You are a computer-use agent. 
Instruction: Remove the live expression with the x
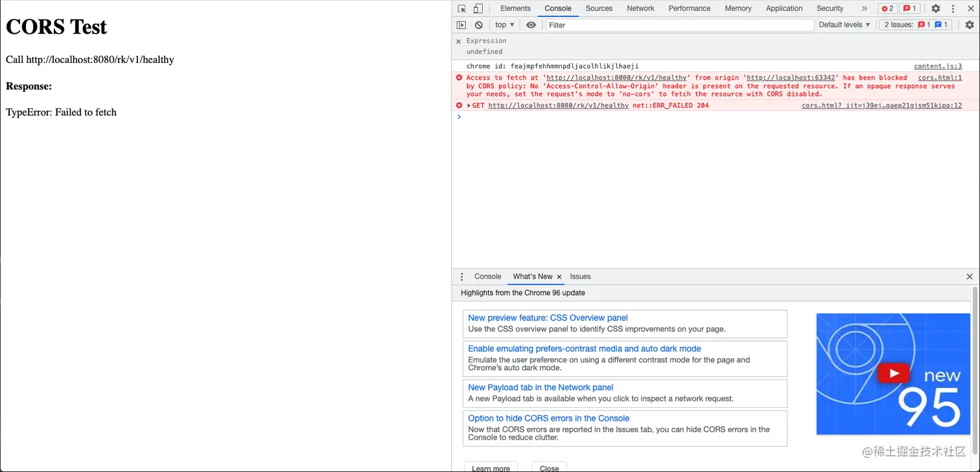[x=458, y=41]
